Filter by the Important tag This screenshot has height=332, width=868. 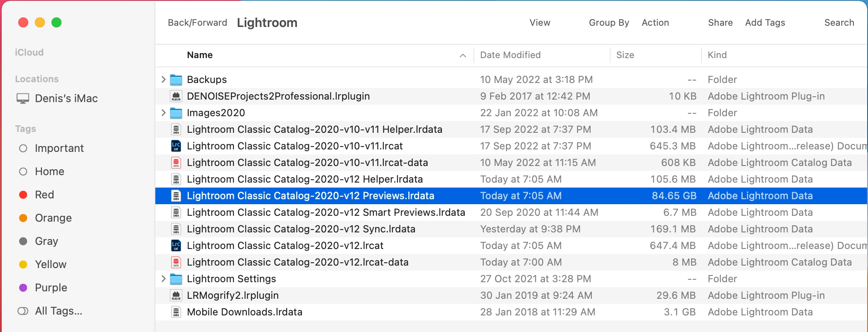(x=59, y=149)
